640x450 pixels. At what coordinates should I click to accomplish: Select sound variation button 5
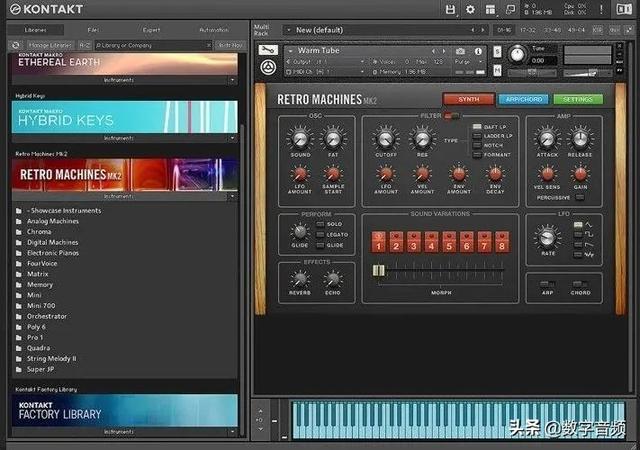449,242
